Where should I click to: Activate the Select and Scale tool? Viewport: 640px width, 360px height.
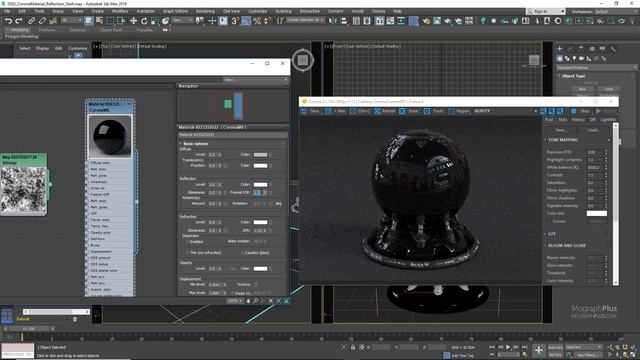click(x=155, y=20)
